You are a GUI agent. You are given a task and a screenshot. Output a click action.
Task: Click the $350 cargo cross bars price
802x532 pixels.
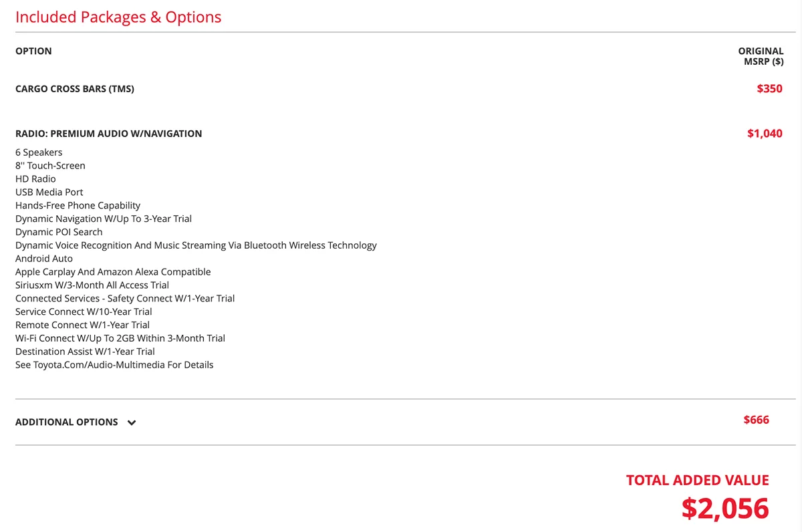click(x=769, y=88)
